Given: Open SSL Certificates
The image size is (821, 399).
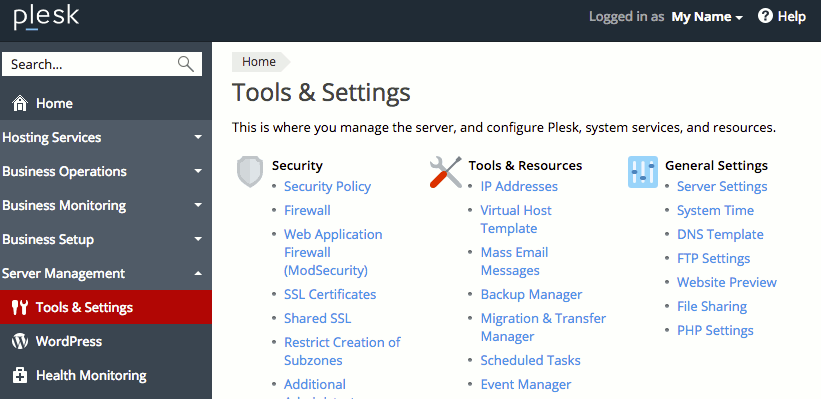Looking at the screenshot, I should click(x=330, y=294).
